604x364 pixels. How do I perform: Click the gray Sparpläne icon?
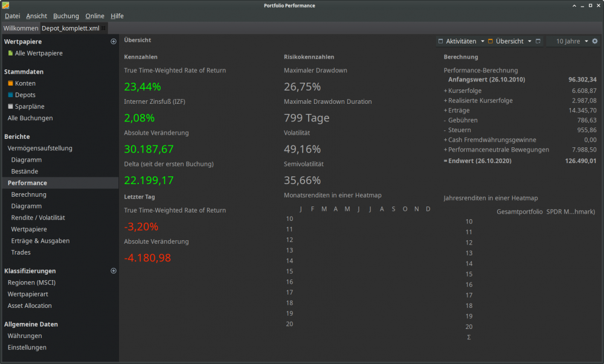click(x=10, y=107)
